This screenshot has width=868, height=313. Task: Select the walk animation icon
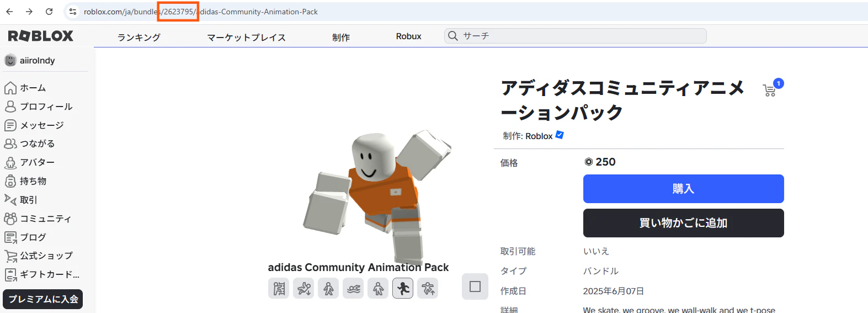click(x=328, y=288)
